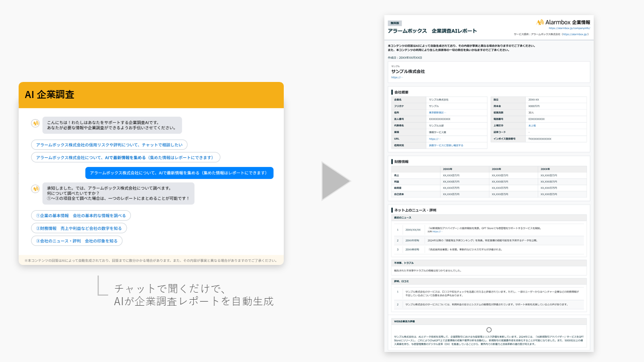The height and width of the screenshot is (362, 644).
Task: Click the 調査サービスに登録し確認する link
Action: (x=446, y=145)
